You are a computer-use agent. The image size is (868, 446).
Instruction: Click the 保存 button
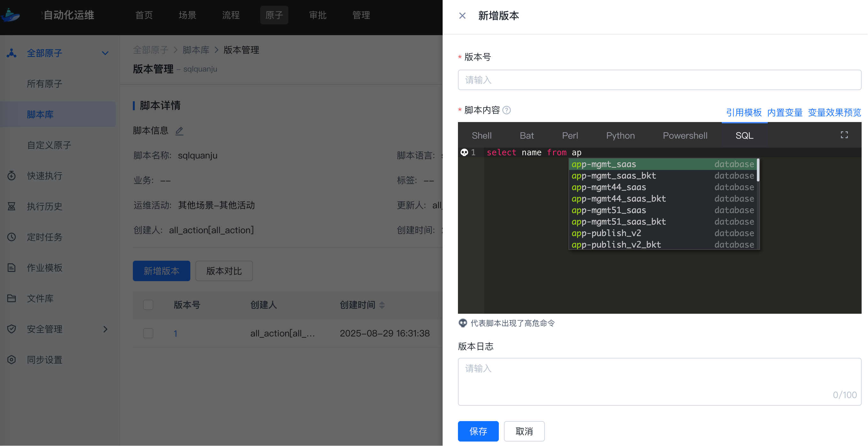(478, 431)
